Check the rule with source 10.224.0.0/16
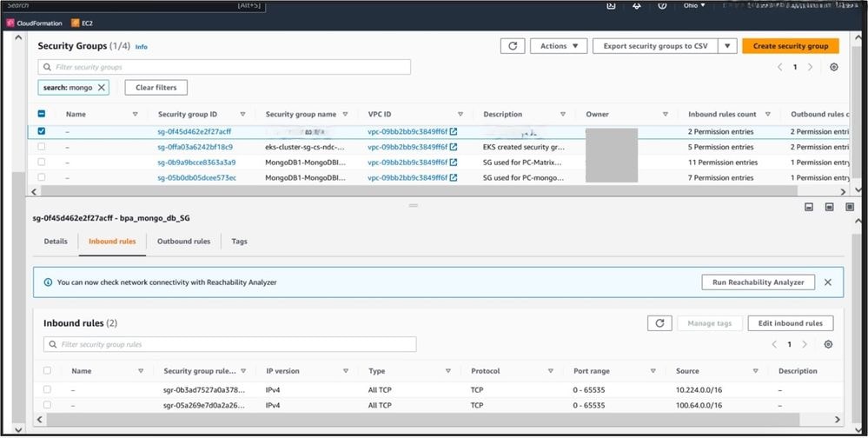This screenshot has width=868, height=438. click(x=48, y=390)
